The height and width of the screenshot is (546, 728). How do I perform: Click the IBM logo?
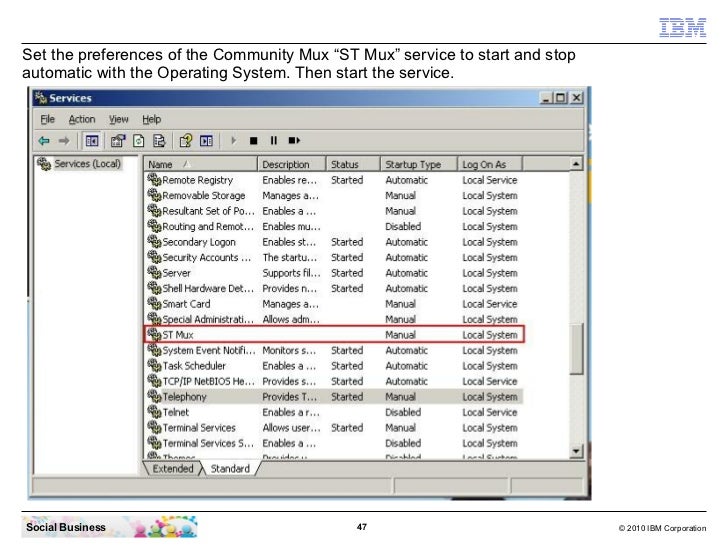tap(682, 27)
